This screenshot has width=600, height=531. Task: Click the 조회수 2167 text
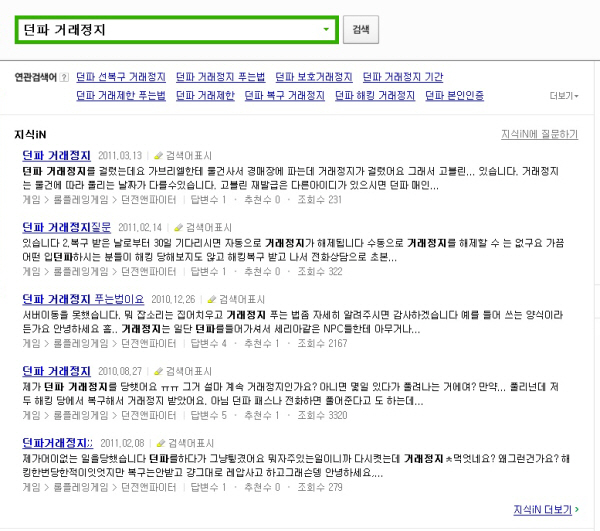click(x=323, y=344)
